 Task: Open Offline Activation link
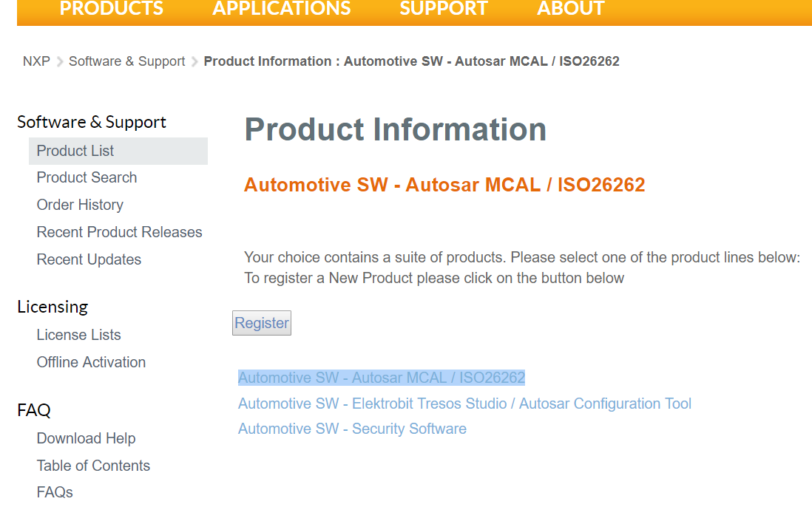tap(91, 362)
